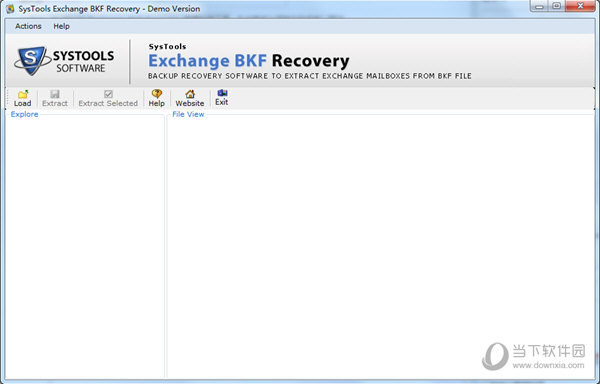This screenshot has height=384, width=600.
Task: Minimize the Exchange BKF Recovery window
Action: 540,6
